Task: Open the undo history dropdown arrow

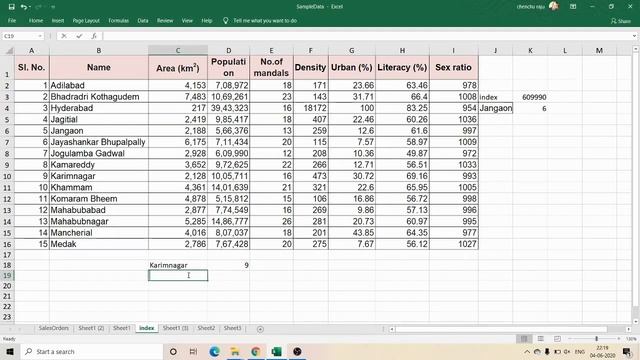Action: pyautogui.click(x=30, y=7)
